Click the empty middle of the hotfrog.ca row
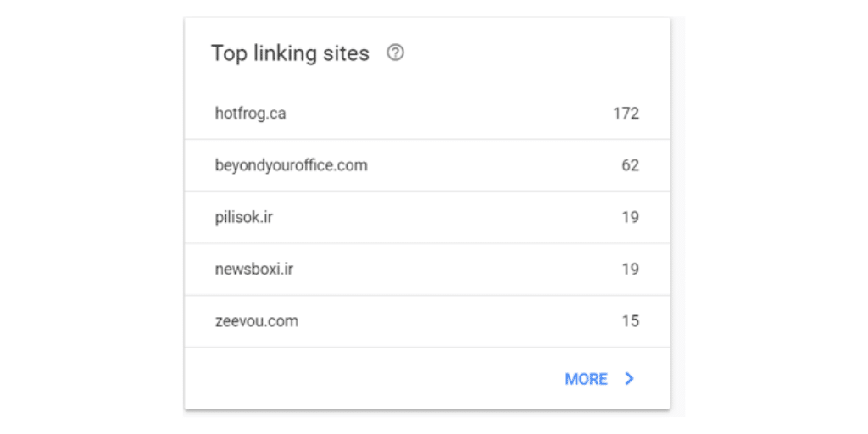The image size is (868, 434). tap(449, 113)
